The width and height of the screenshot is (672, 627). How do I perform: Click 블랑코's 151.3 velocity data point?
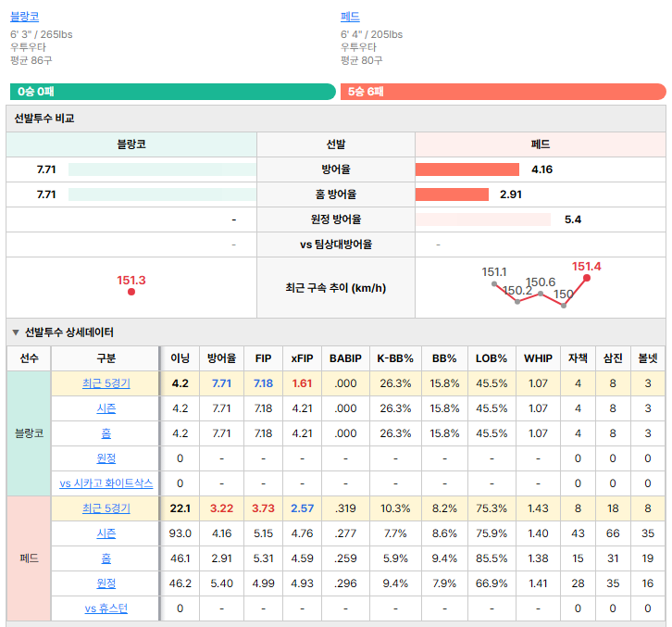point(131,292)
